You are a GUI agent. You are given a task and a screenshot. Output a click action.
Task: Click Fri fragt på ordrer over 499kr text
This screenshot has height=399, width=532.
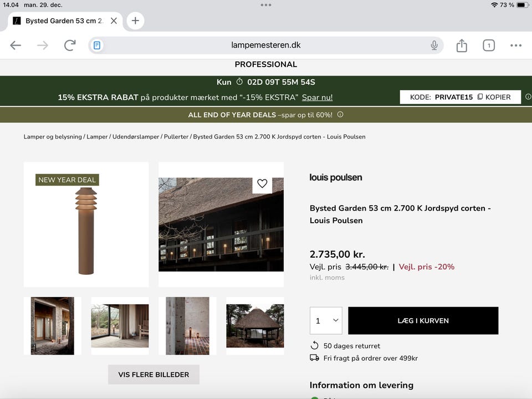point(371,358)
